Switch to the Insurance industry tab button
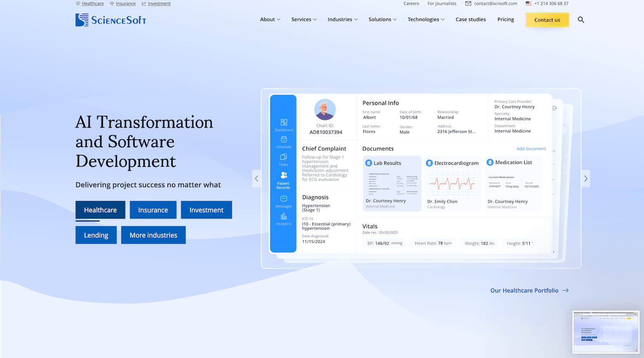 (x=153, y=210)
